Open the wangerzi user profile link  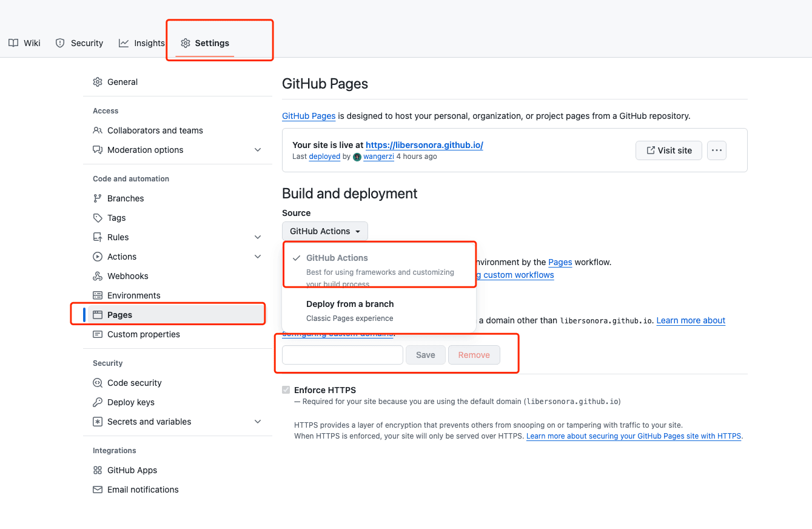coord(379,157)
